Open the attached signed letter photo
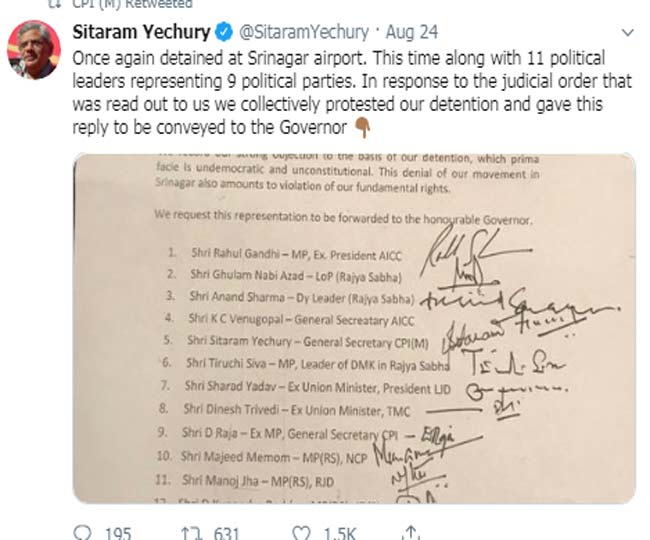The image size is (650, 540). click(x=353, y=328)
